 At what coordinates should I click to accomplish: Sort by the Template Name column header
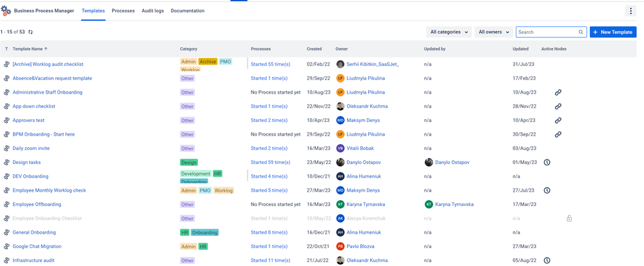[x=30, y=49]
